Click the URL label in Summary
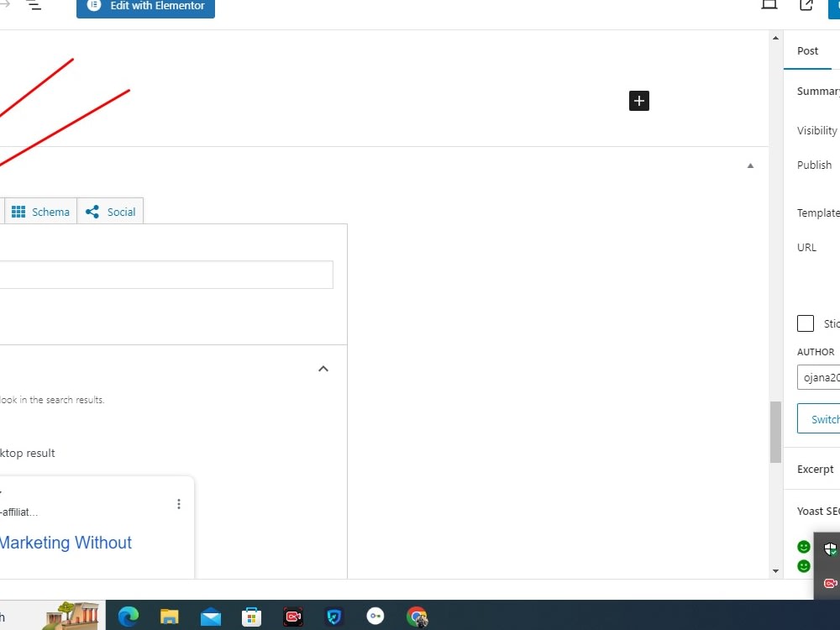 [806, 248]
